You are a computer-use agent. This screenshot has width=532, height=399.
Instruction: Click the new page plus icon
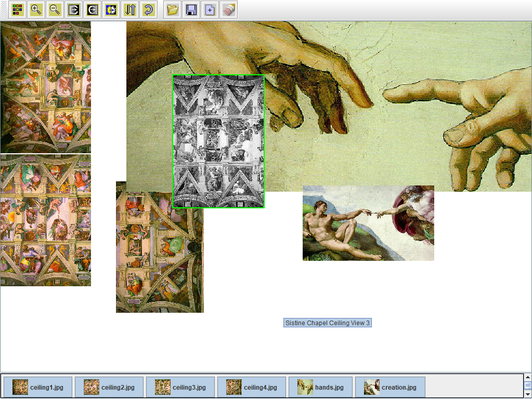[210, 10]
